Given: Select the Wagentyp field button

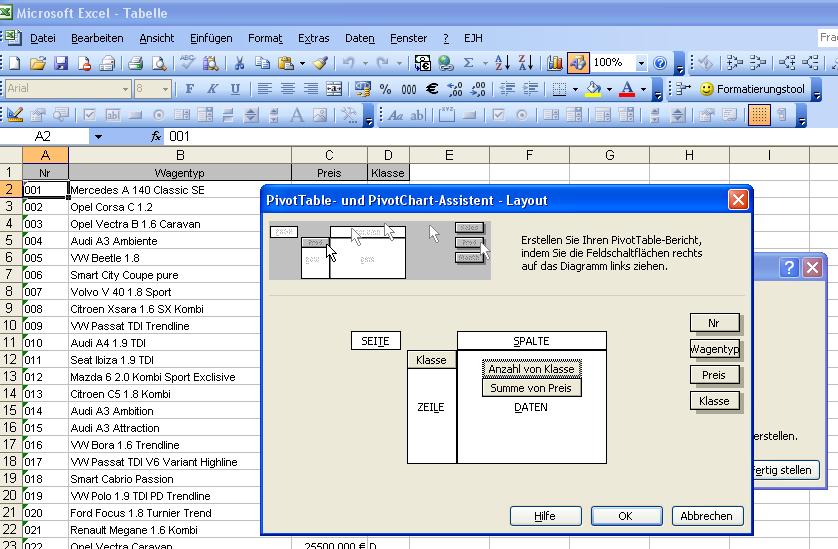Looking at the screenshot, I should 715,349.
